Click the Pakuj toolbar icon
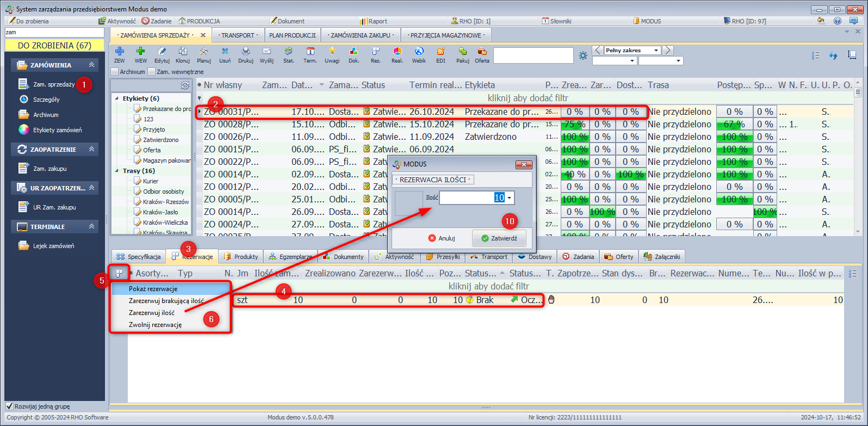Screen dimensions: 868x426 pos(462,52)
